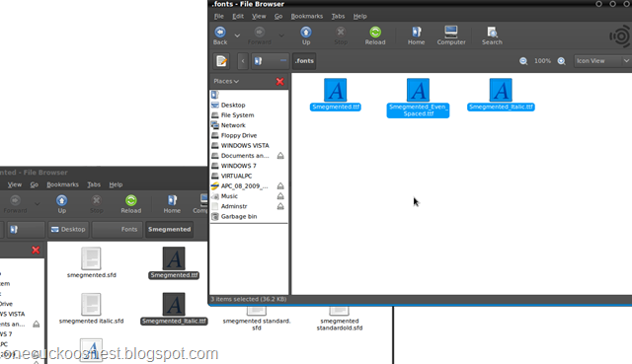Open the Go menu in .fonts window
Image resolution: width=632 pixels, height=364 pixels.
278,16
